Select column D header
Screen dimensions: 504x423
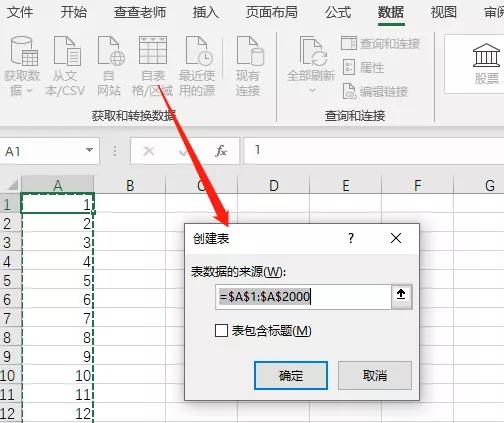(274, 185)
